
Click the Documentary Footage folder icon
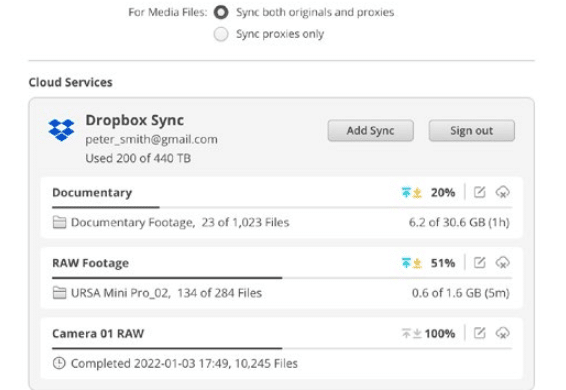(x=59, y=222)
